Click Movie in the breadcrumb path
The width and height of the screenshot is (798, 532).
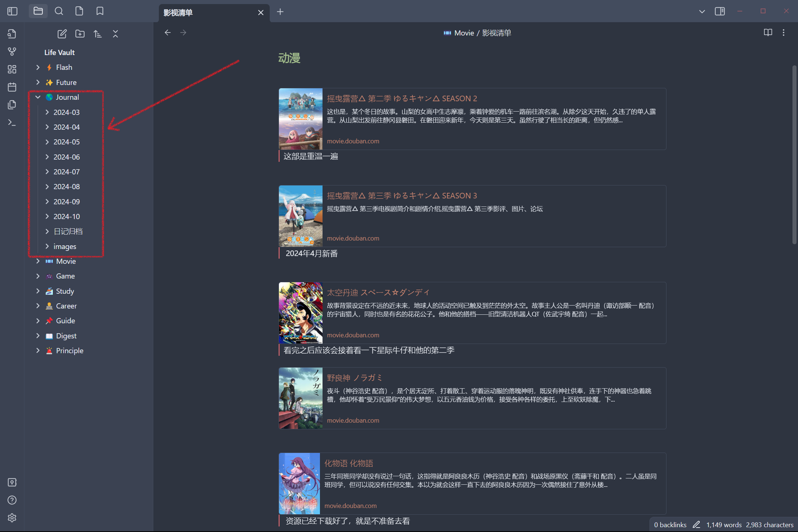(464, 33)
